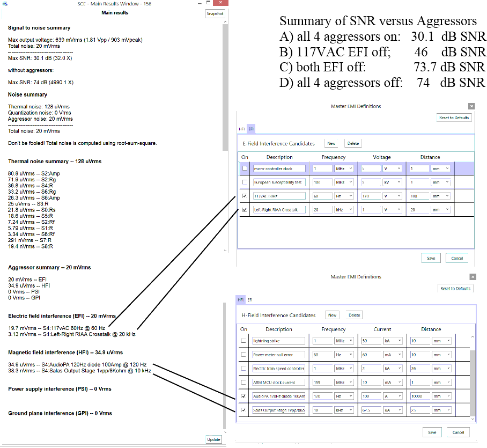The width and height of the screenshot is (487, 448).
Task: Click AudioPA 120Hz diode distance field
Action: pyautogui.click(x=420, y=396)
